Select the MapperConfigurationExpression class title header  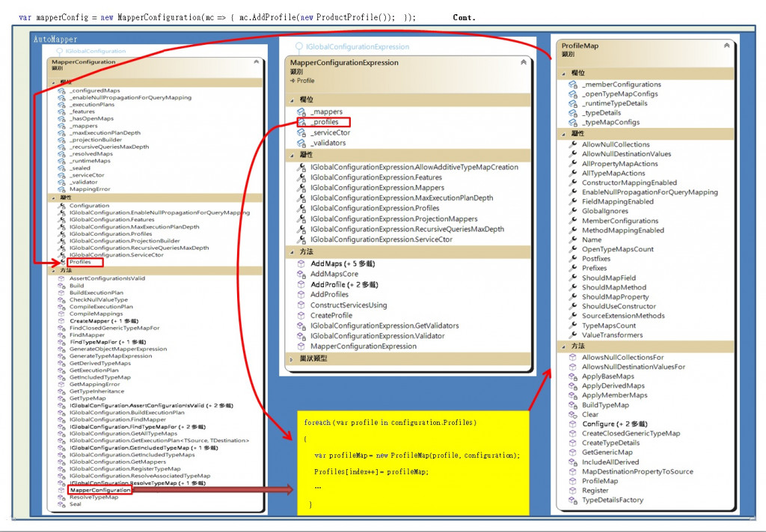(344, 63)
